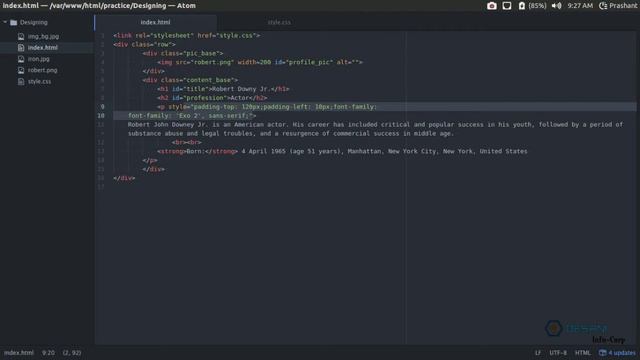Click the div class="pic_base" line

pos(183,53)
